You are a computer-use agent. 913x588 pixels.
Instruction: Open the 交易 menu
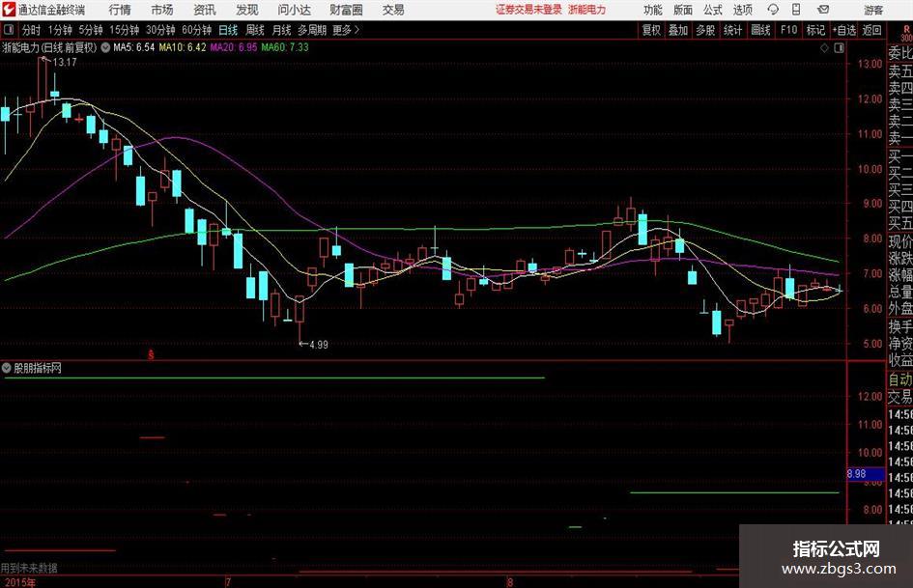(x=393, y=10)
